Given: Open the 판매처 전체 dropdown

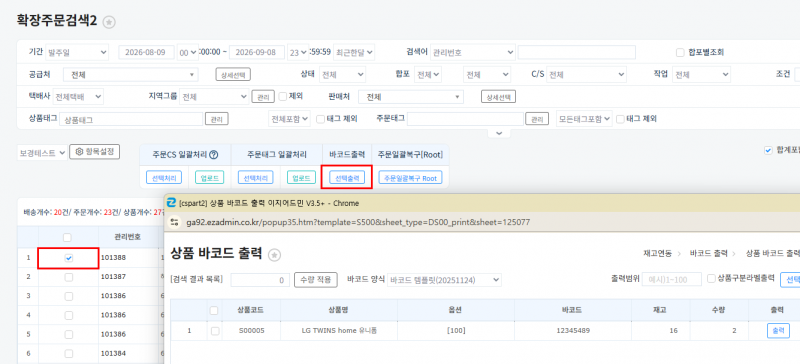Looking at the screenshot, I should click(411, 96).
